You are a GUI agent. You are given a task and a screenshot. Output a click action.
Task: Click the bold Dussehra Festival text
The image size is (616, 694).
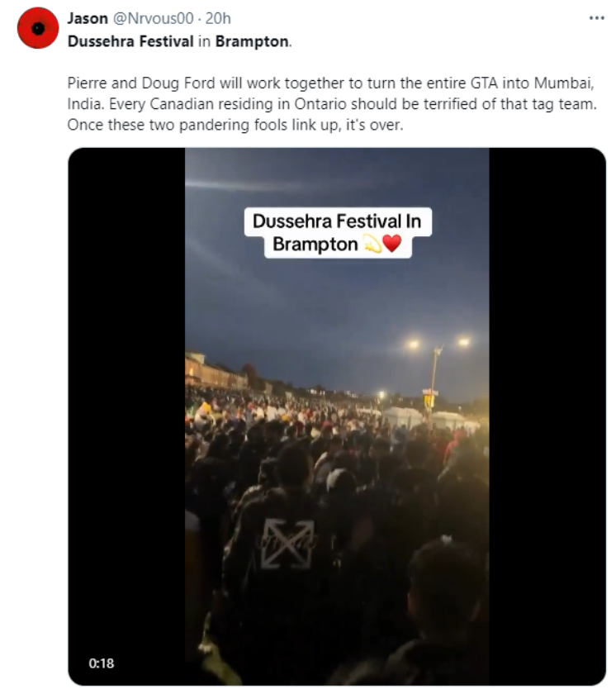[130, 41]
